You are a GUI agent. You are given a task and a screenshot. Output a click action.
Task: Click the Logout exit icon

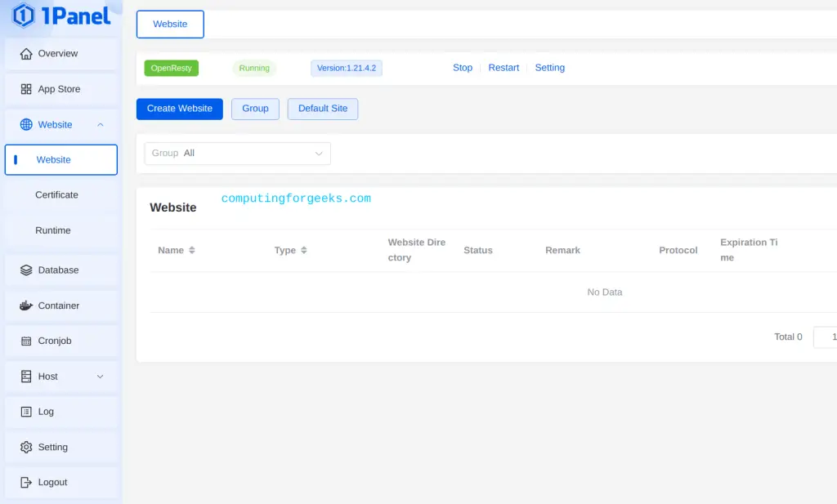(25, 483)
